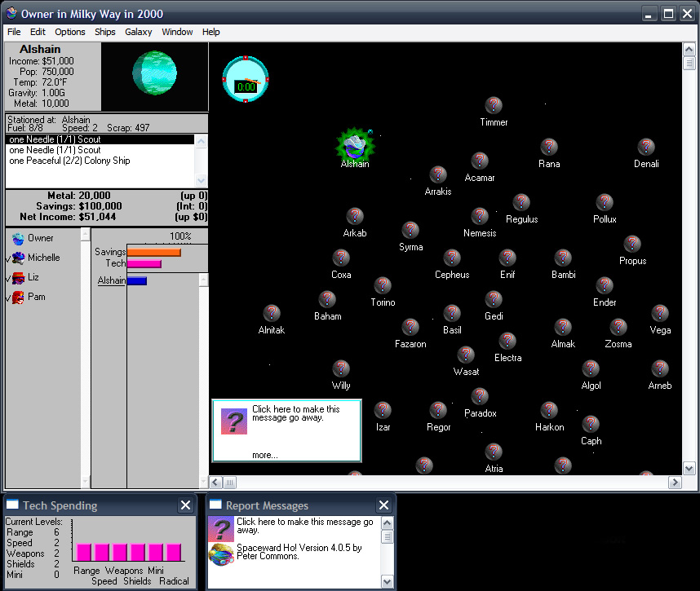Open the Help menu

pos(210,32)
